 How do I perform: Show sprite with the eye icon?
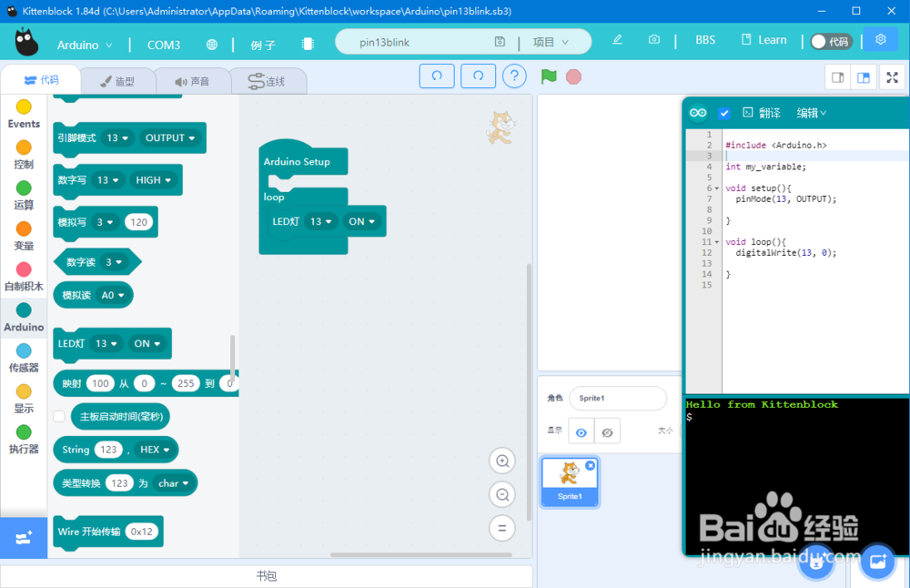(581, 431)
